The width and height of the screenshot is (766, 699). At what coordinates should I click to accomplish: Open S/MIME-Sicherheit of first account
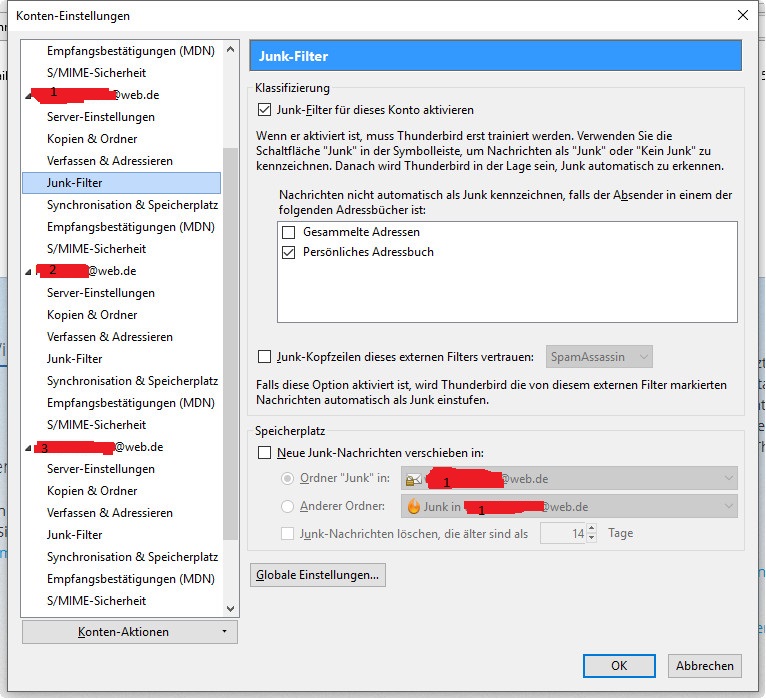click(x=96, y=249)
